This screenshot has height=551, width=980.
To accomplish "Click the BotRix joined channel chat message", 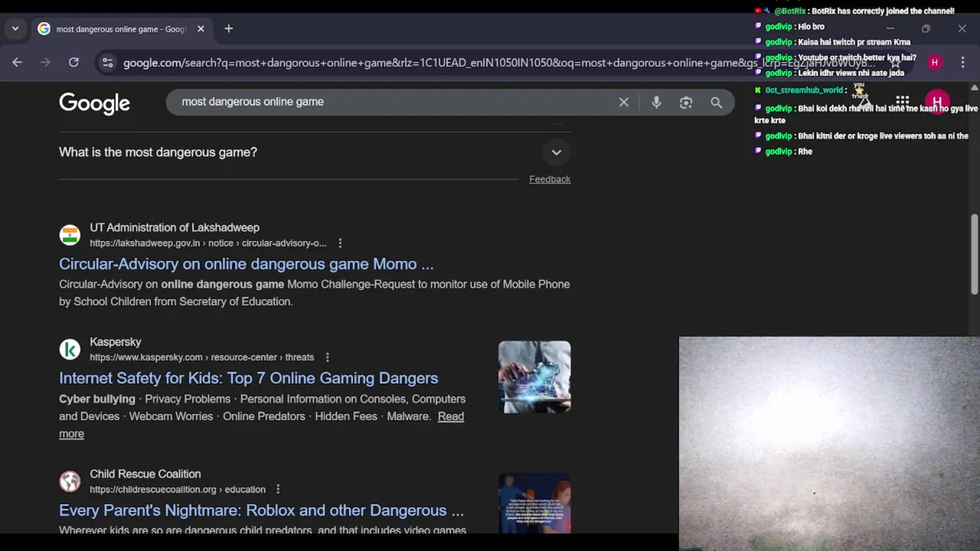I will [883, 11].
